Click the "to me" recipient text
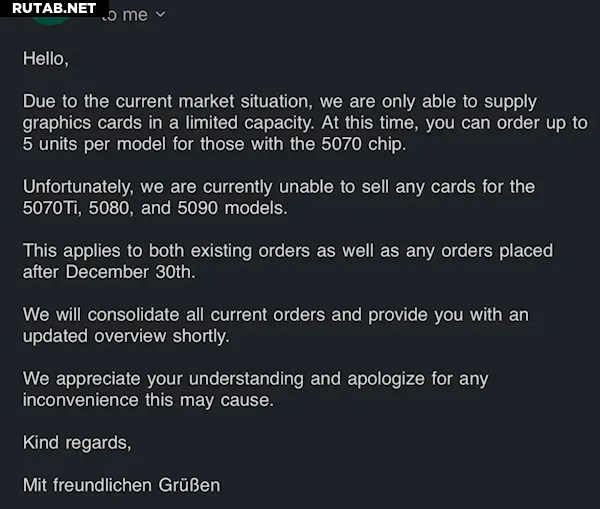The height and width of the screenshot is (509, 600). point(125,14)
